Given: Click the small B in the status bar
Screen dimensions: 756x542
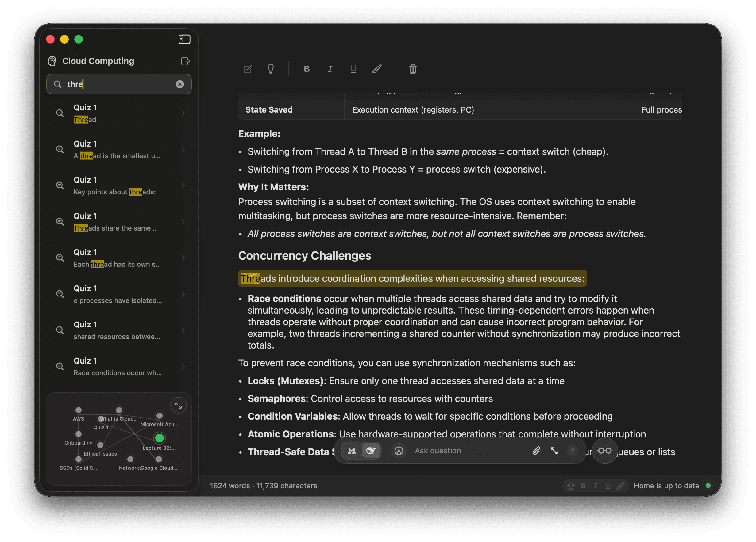Looking at the screenshot, I should 583,486.
